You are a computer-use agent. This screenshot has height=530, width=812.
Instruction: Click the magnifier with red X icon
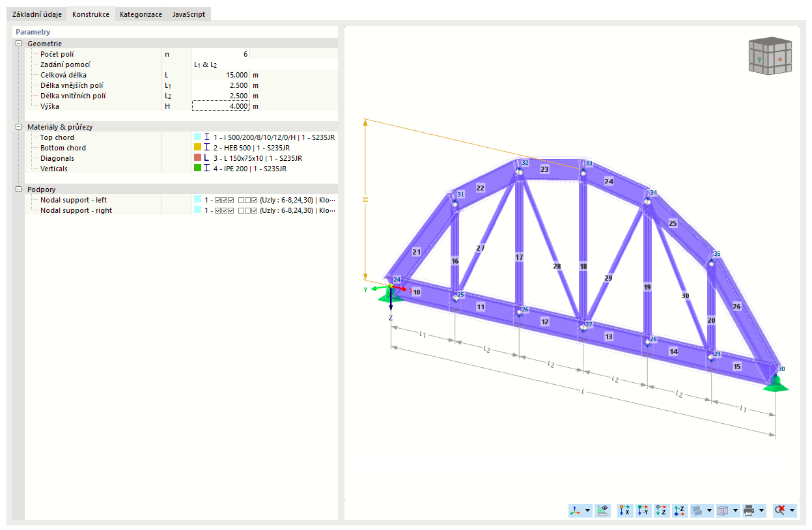(779, 510)
